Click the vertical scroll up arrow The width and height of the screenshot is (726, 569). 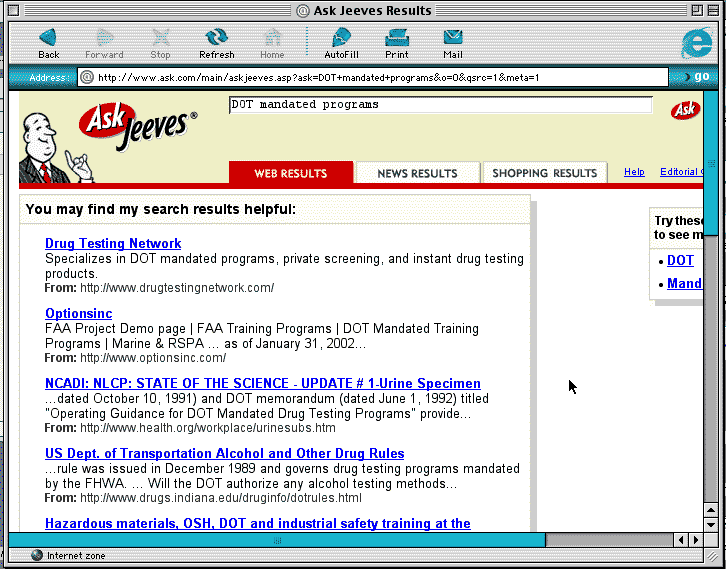click(x=711, y=511)
